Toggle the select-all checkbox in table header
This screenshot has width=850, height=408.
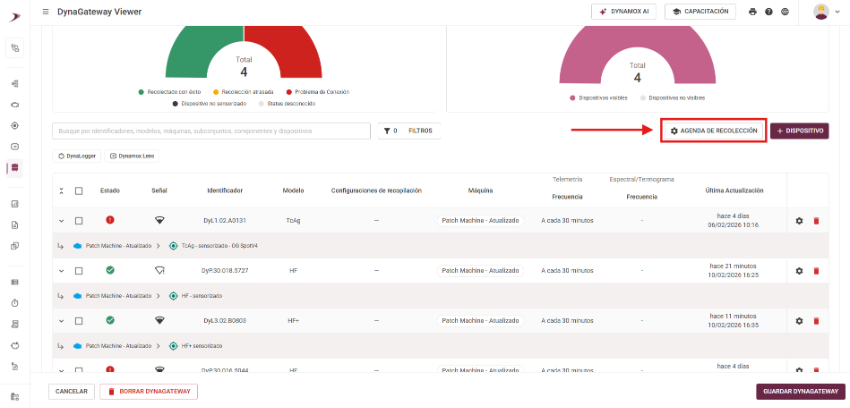point(78,190)
